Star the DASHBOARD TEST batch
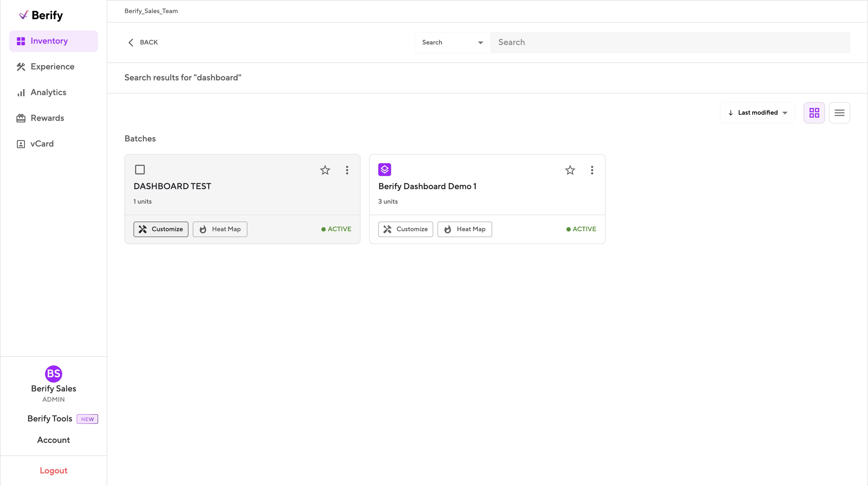868x486 pixels. pyautogui.click(x=325, y=170)
